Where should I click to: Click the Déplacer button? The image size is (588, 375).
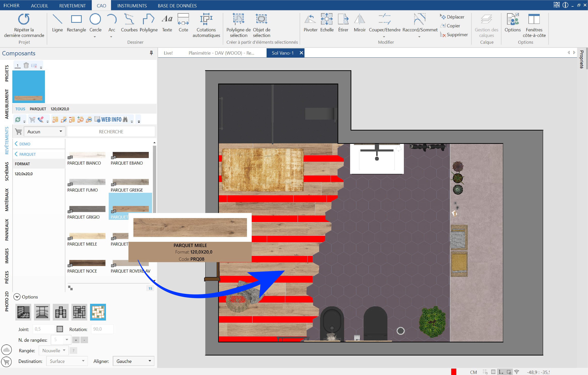click(452, 17)
